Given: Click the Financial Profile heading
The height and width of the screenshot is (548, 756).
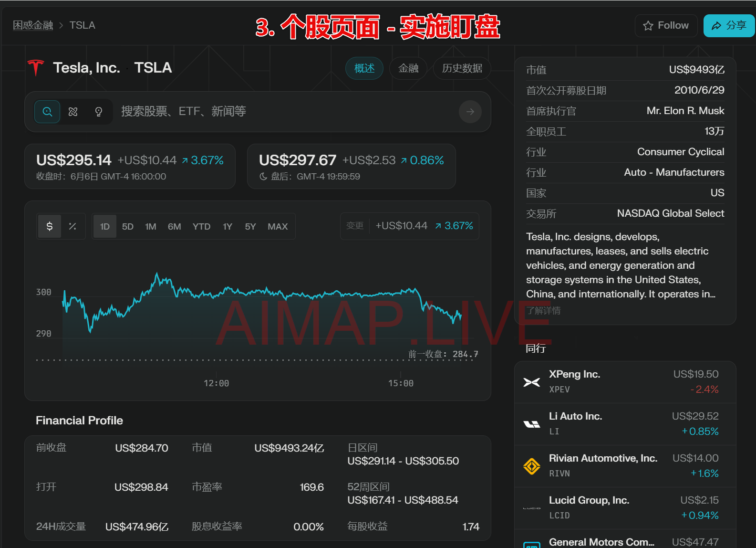Looking at the screenshot, I should 80,421.
